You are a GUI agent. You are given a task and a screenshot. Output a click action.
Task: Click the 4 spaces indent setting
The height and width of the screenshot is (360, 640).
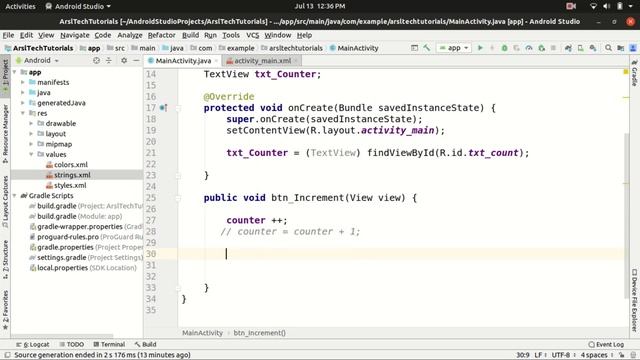pos(594,355)
